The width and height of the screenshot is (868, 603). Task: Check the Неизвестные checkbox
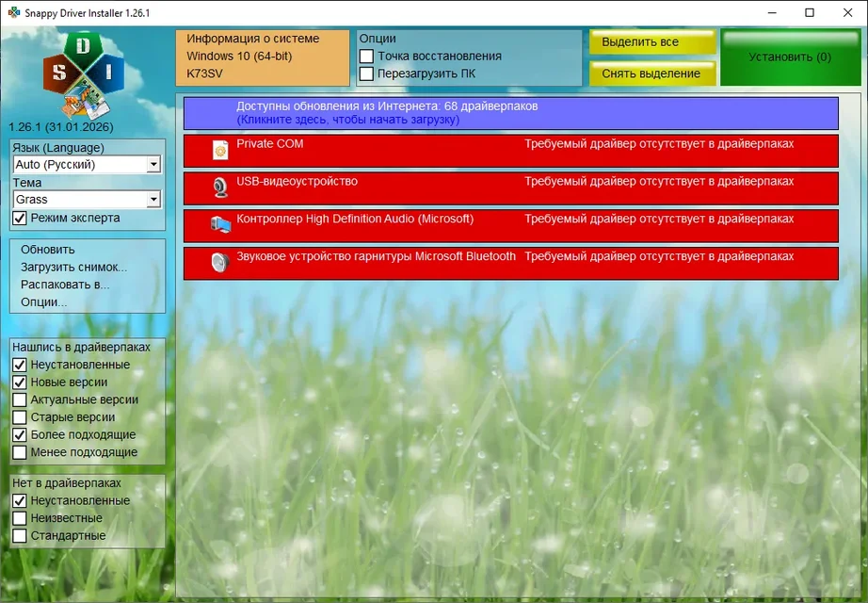pyautogui.click(x=20, y=518)
